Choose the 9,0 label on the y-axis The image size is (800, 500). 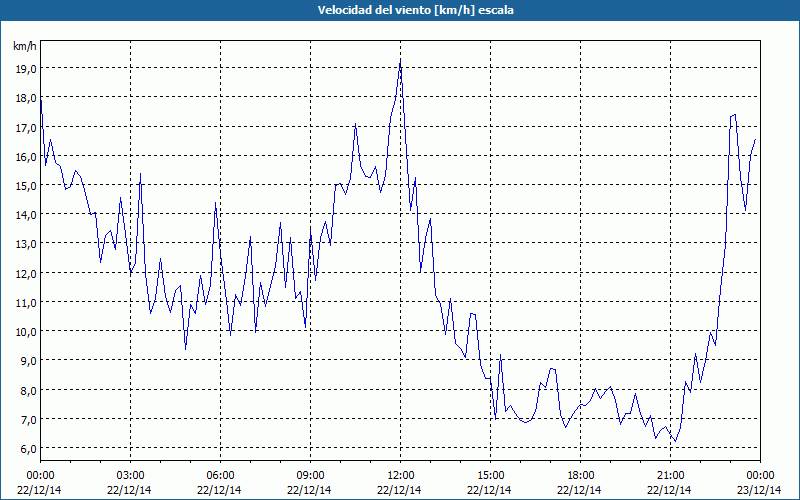click(x=28, y=361)
